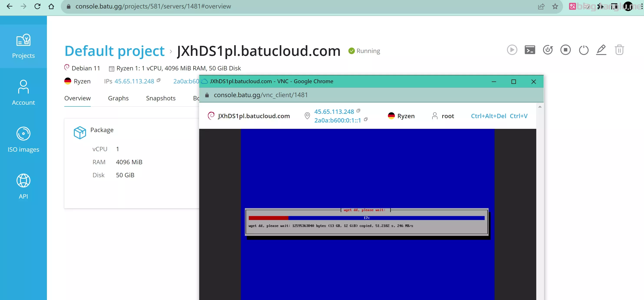Click the 45.65.113.248 IP link on overview
This screenshot has height=300, width=644.
(x=134, y=81)
